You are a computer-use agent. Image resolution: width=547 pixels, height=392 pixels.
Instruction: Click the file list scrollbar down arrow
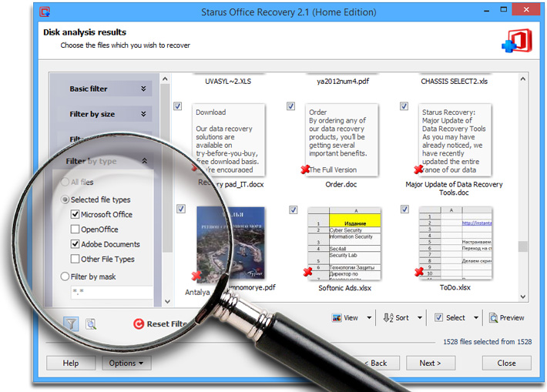click(522, 297)
